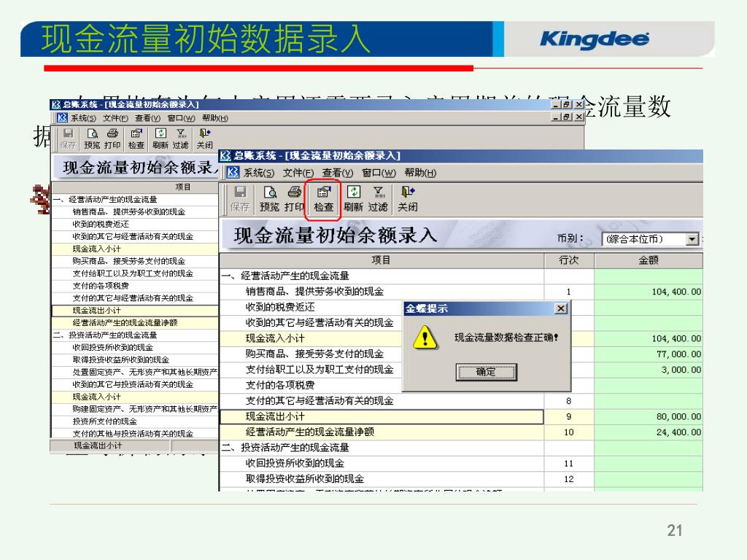
Task: Select row 支付的各项税费 in back window
Action: [x=135, y=286]
